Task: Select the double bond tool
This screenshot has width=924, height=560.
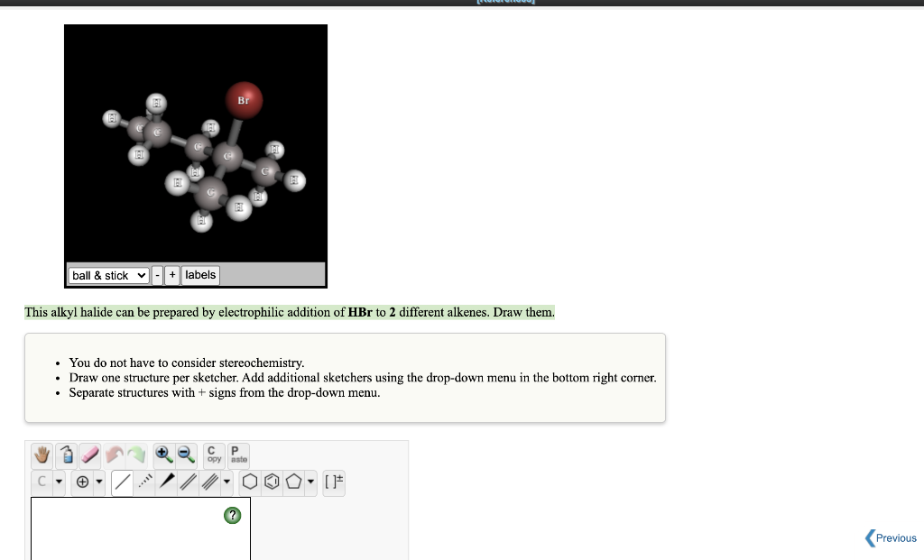Action: pyautogui.click(x=189, y=482)
